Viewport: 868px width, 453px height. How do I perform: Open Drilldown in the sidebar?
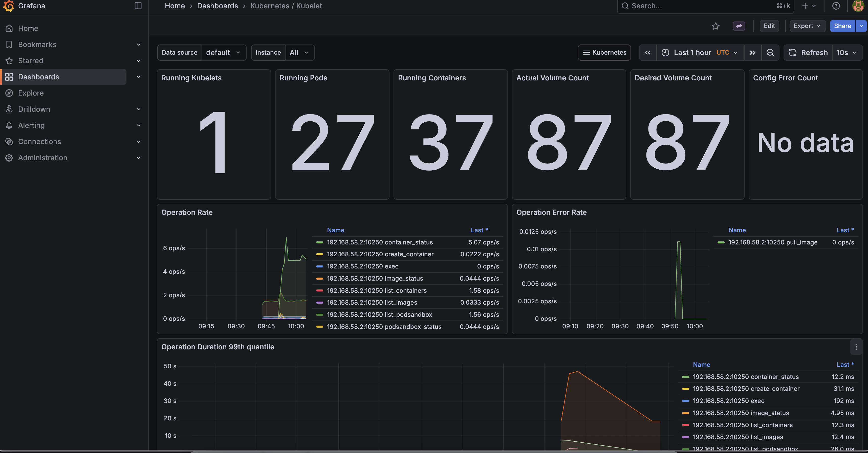[x=34, y=109]
